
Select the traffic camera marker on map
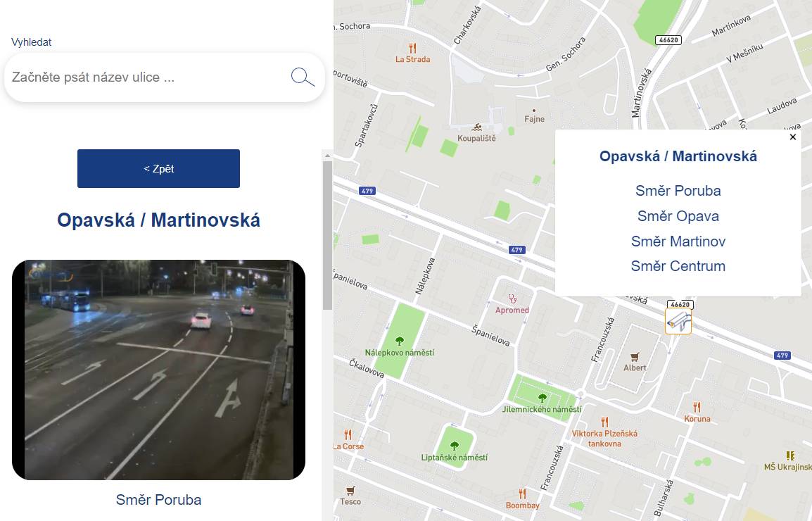[678, 322]
